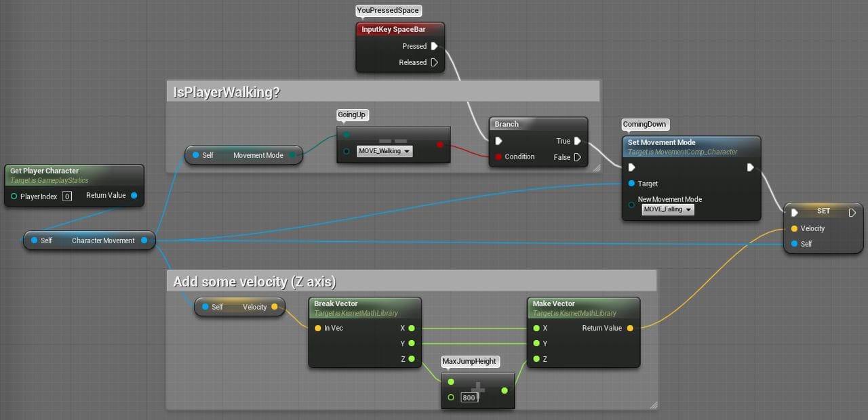The width and height of the screenshot is (868, 420).
Task: Click the Self pin on Movement Mode getter
Action: click(196, 155)
